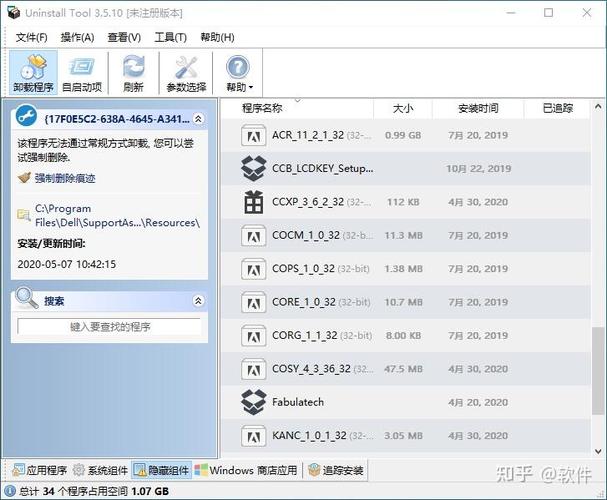Click the broom icon beside 强制删除痕迹
The image size is (607, 500).
coord(24,178)
